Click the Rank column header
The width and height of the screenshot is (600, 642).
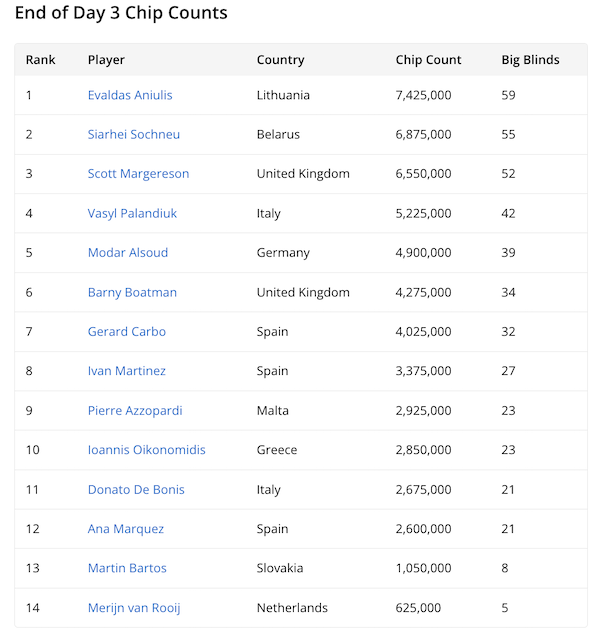pos(41,60)
